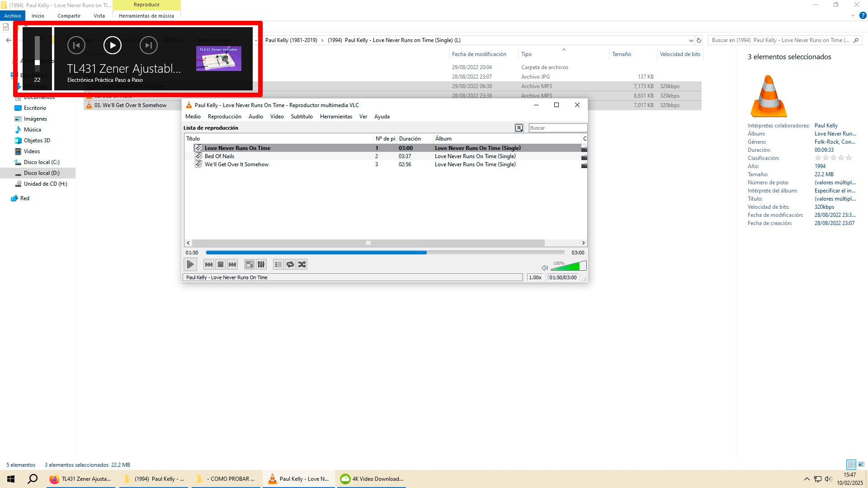Select Bed Of Nails playlist row

click(385, 156)
